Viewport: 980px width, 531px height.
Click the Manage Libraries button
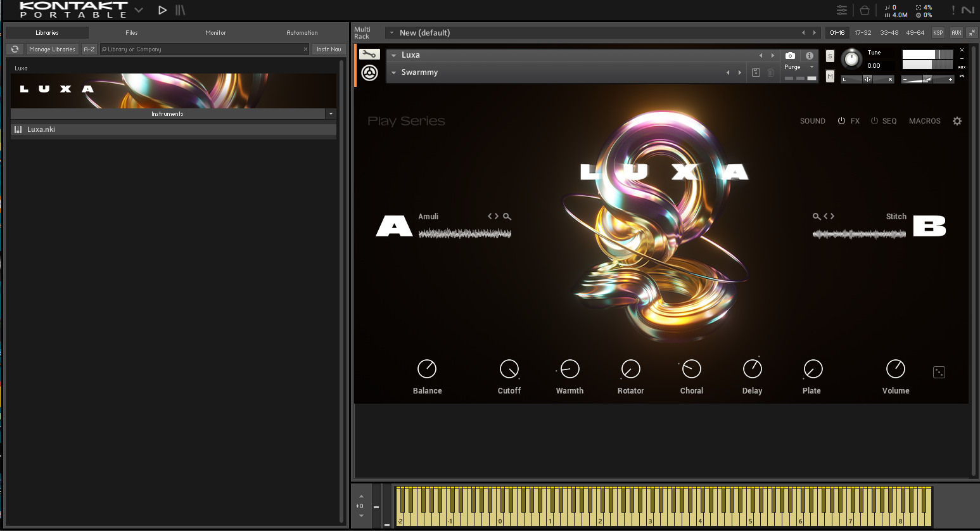pyautogui.click(x=52, y=49)
